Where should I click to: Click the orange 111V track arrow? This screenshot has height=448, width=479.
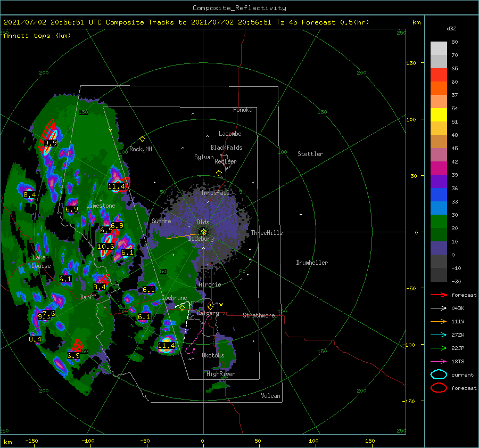click(x=439, y=321)
